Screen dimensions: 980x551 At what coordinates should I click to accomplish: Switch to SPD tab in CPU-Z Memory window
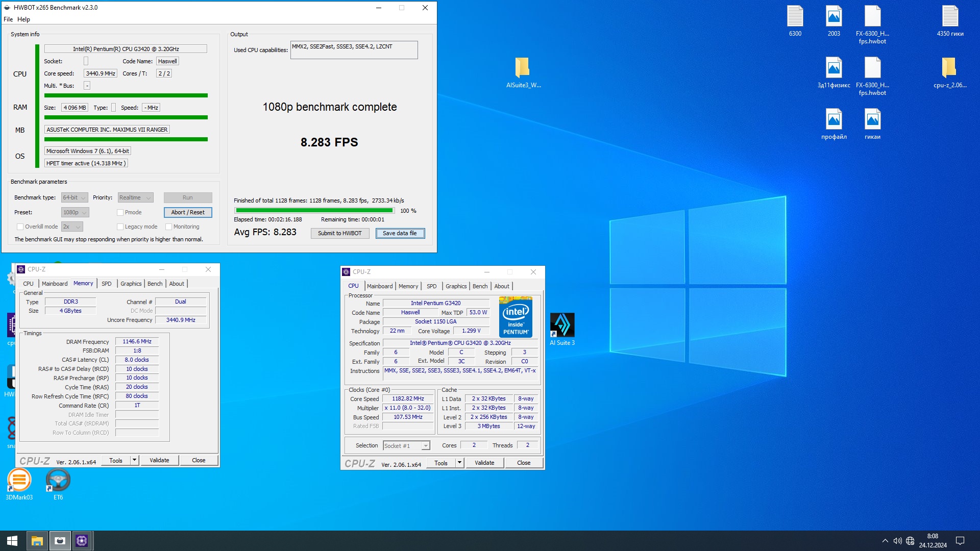pos(106,284)
